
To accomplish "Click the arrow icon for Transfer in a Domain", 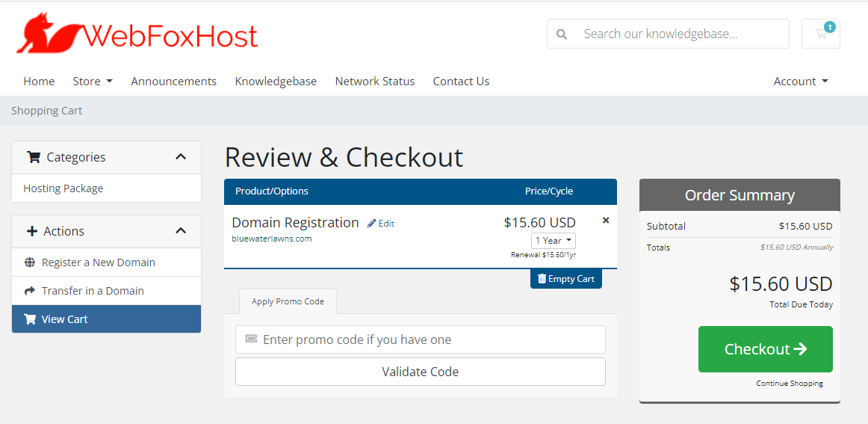I will [30, 291].
